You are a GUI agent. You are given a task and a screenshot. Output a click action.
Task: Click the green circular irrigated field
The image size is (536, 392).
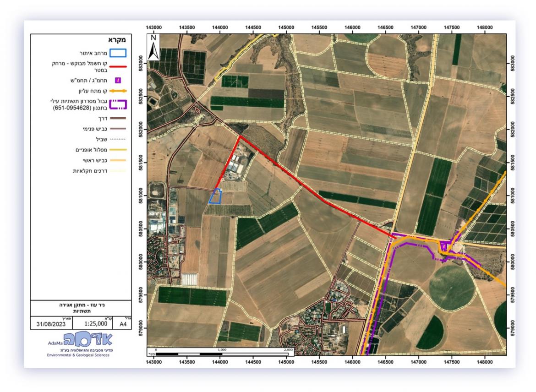pos(451,286)
